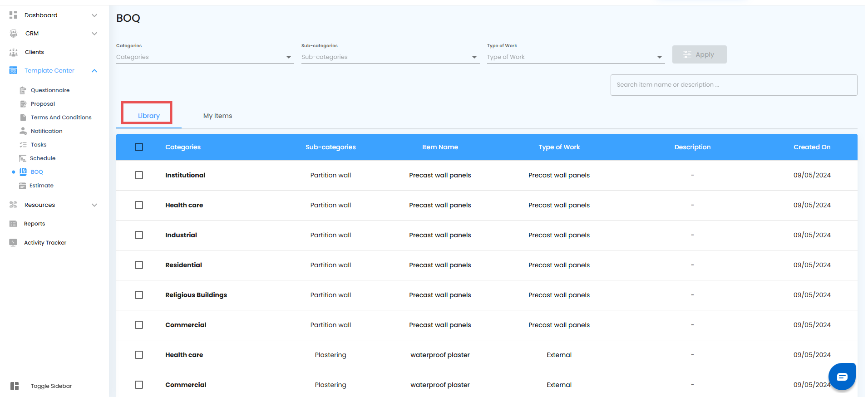This screenshot has height=397, width=868.
Task: Click the Schedule icon in sidebar
Action: [23, 158]
